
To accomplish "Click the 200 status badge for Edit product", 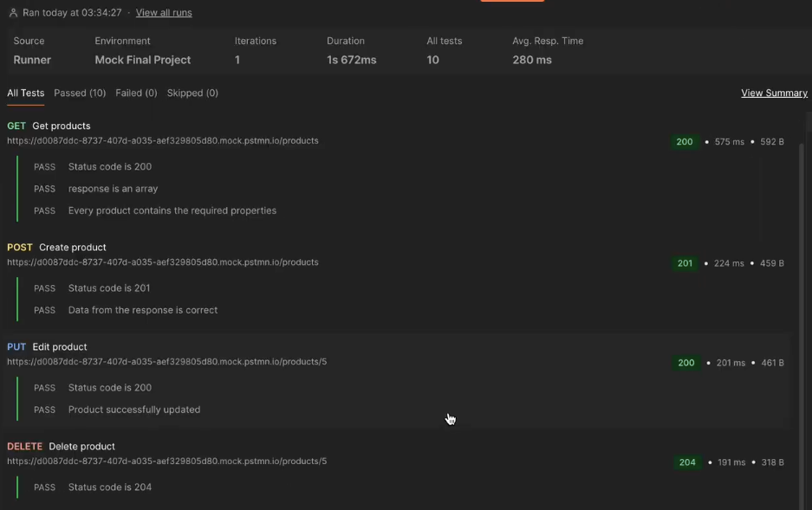I will 686,363.
